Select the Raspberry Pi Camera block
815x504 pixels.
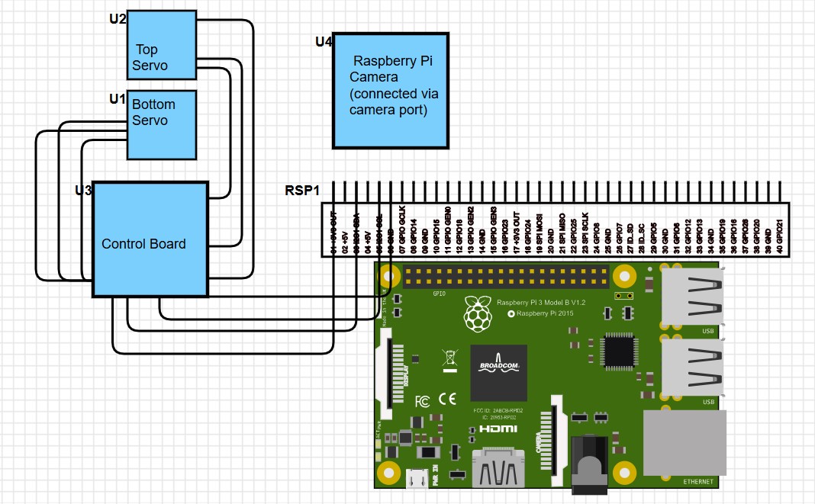391,91
